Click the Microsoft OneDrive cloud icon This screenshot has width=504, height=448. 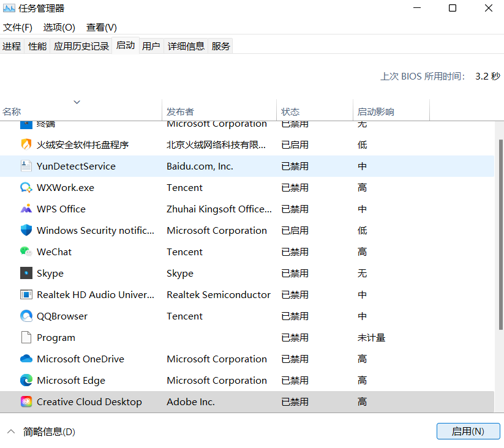[x=26, y=359]
